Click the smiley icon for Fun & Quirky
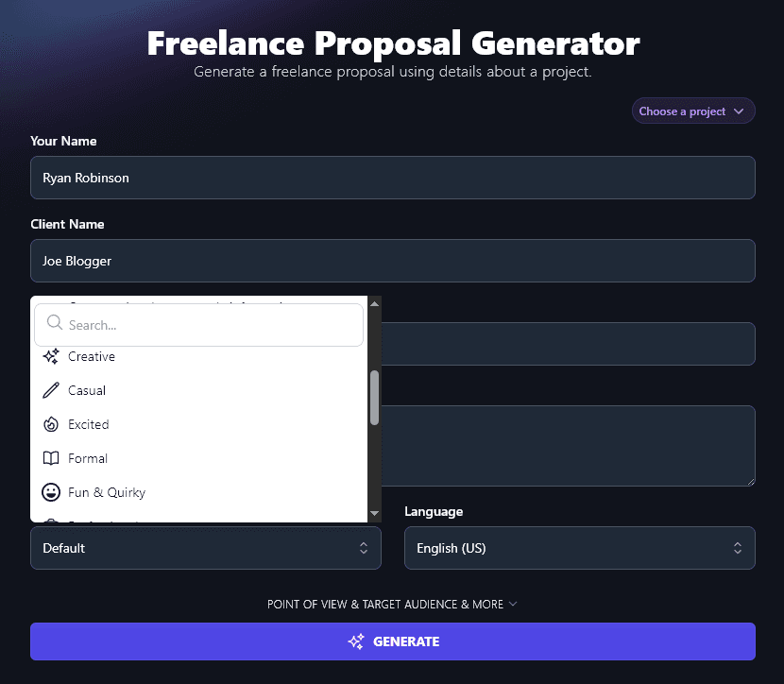The height and width of the screenshot is (684, 784). pos(52,492)
